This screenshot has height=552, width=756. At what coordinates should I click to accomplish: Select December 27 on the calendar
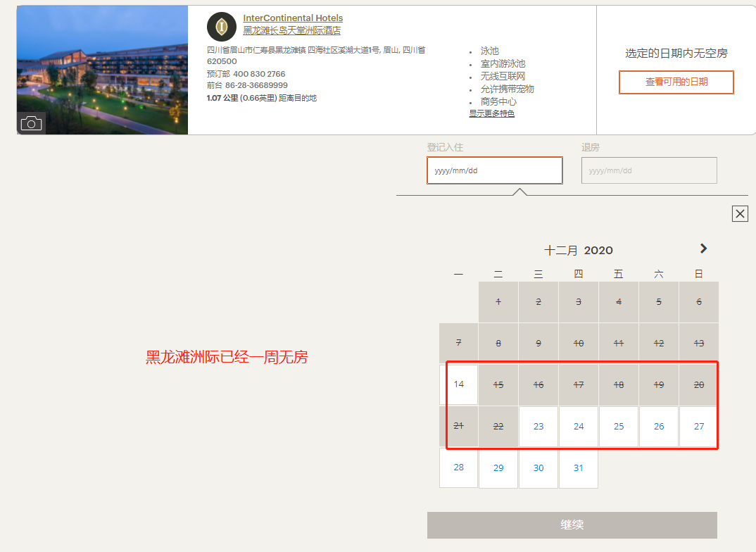698,426
